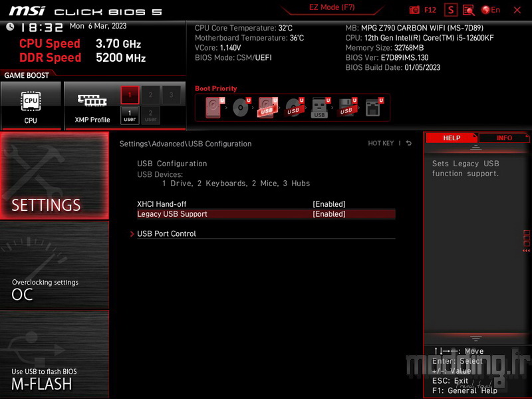Click the handle at the help panel bottom

coord(475,338)
